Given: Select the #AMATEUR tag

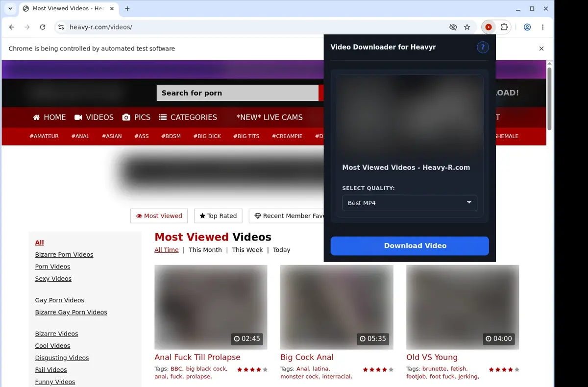Looking at the screenshot, I should [44, 136].
